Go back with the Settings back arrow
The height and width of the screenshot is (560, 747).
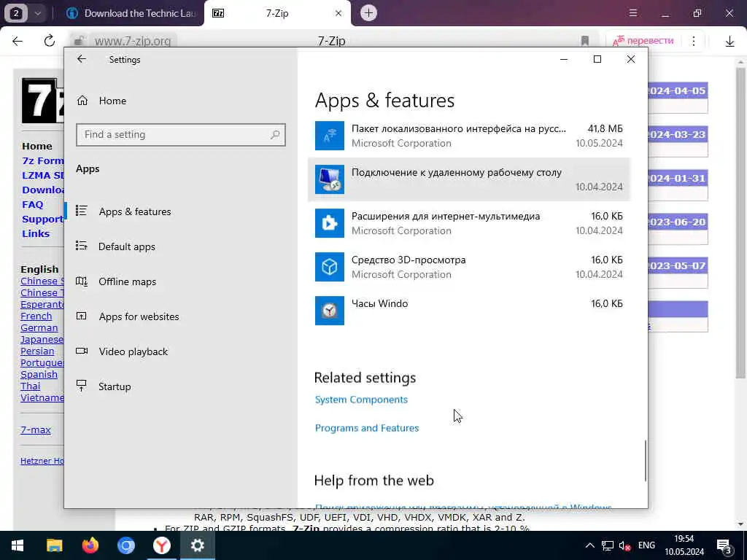pos(82,59)
